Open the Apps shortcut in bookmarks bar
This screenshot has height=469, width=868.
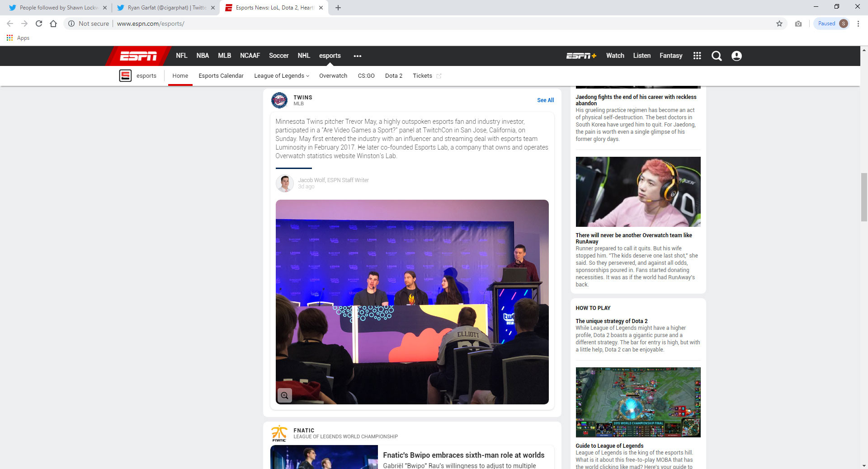(18, 38)
